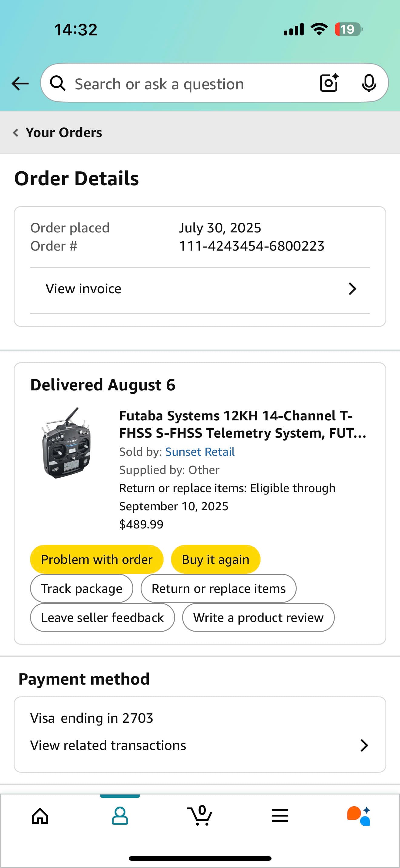Viewport: 400px width, 868px height.
Task: Select Return or replace items
Action: [x=218, y=588]
